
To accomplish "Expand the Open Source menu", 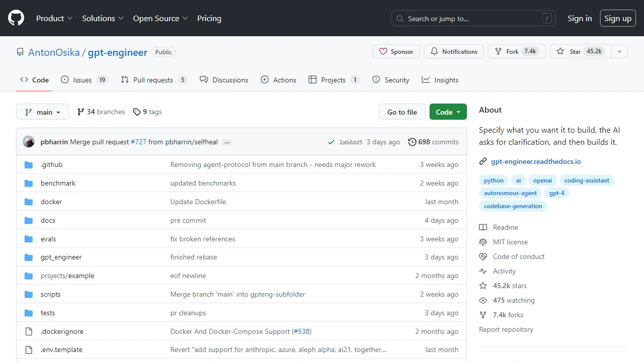I will point(160,18).
